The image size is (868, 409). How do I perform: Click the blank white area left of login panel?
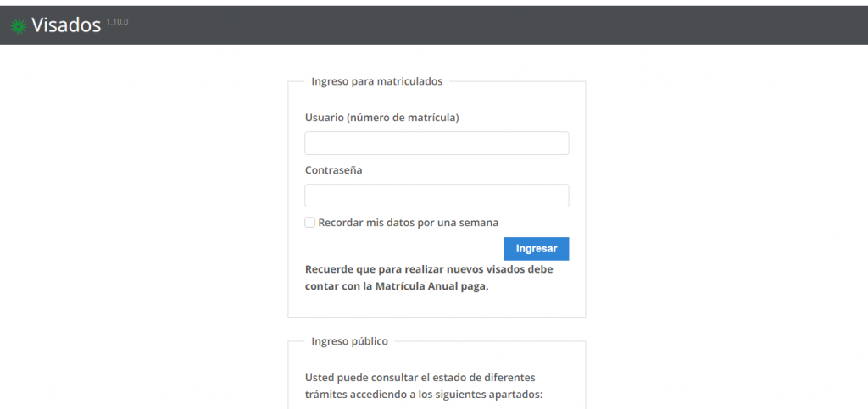(144, 212)
